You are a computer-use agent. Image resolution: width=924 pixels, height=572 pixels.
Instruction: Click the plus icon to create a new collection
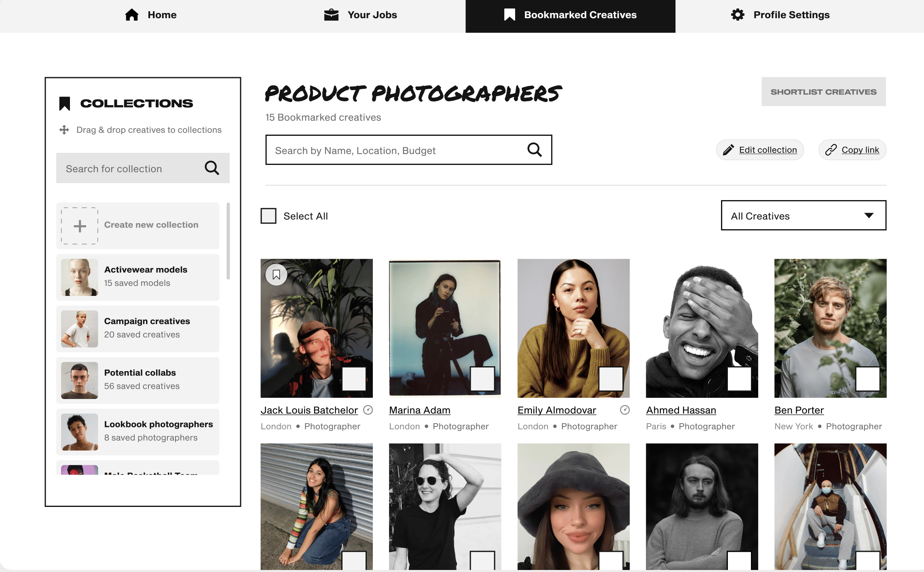click(80, 226)
